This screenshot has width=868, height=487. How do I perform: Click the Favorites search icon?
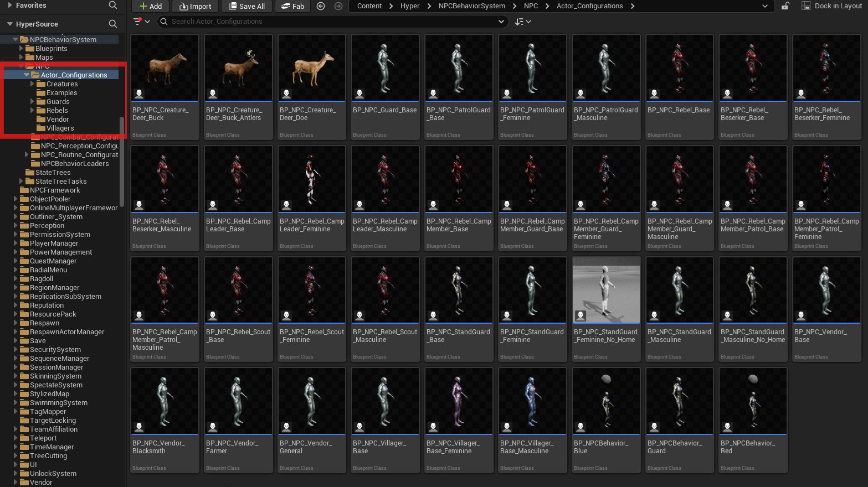(113, 5)
